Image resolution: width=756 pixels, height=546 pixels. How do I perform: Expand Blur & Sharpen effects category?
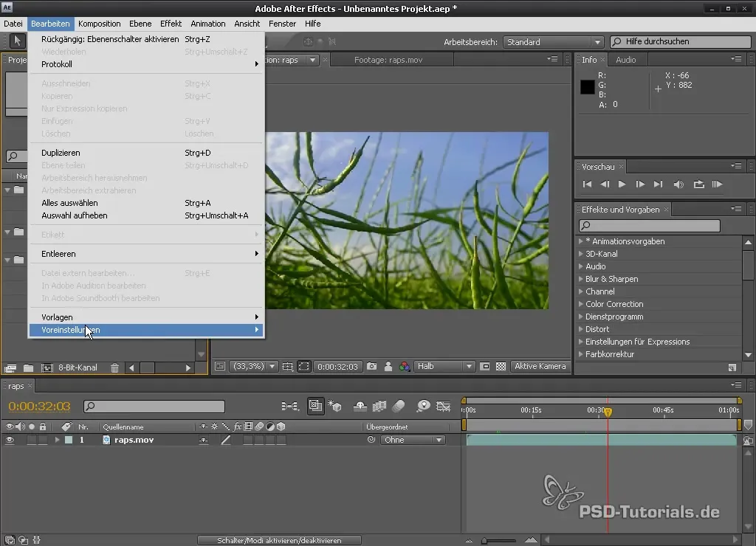point(581,279)
